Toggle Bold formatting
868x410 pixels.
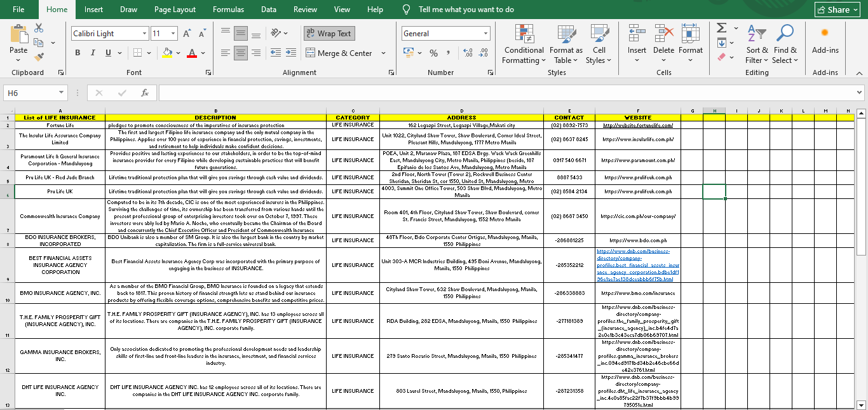click(x=78, y=53)
